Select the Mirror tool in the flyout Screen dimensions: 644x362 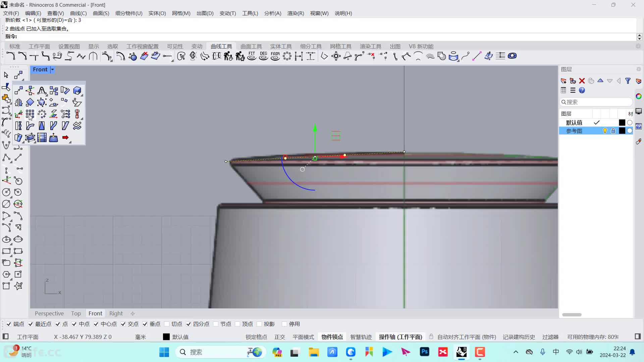click(18, 102)
